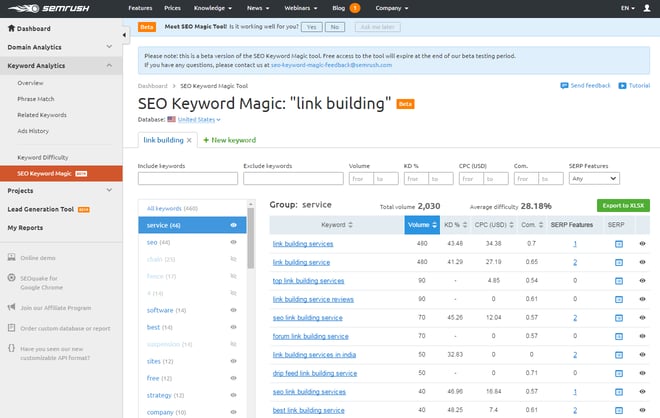Open Features in top navigation

[140, 8]
